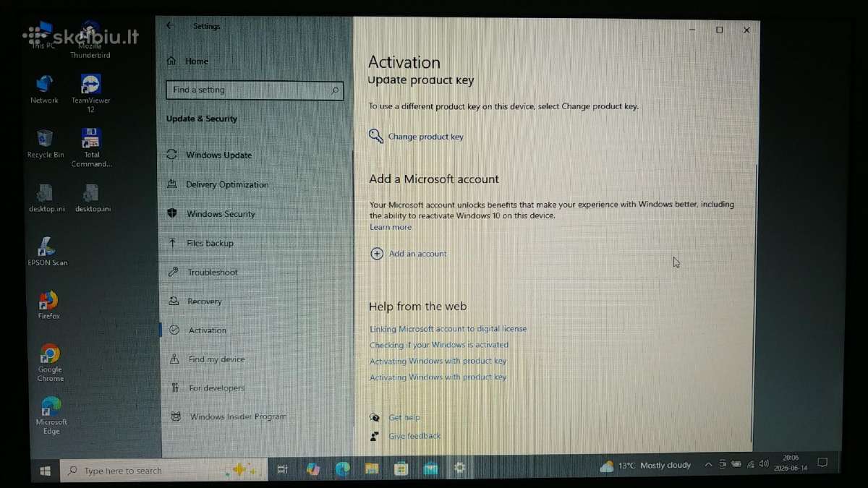Open Checking if your Windows is activated
868x488 pixels.
point(439,345)
